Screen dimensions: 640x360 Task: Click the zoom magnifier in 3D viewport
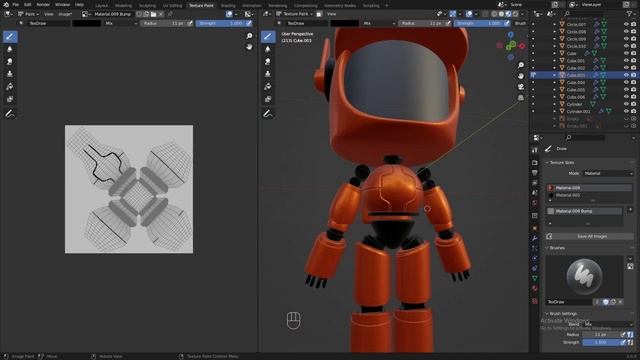521,65
